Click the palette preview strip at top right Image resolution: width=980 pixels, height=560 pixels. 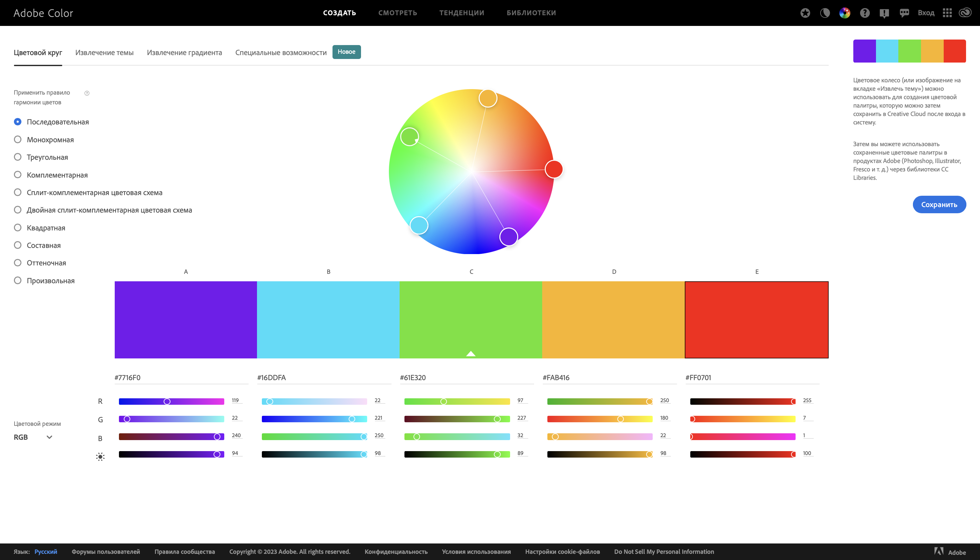(x=910, y=51)
